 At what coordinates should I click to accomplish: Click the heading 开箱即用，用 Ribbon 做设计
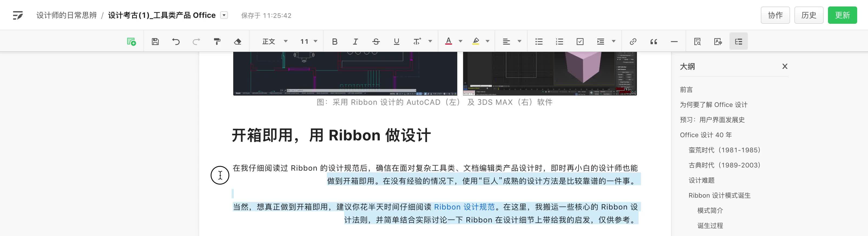point(331,135)
